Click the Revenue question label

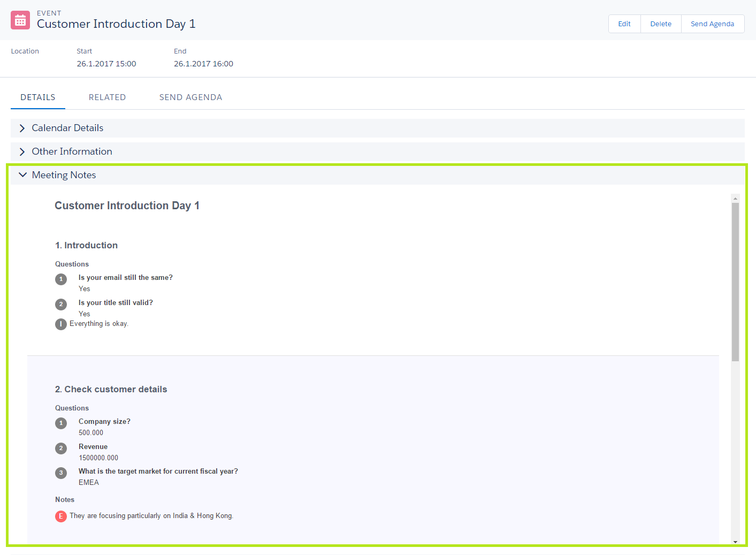(x=93, y=446)
